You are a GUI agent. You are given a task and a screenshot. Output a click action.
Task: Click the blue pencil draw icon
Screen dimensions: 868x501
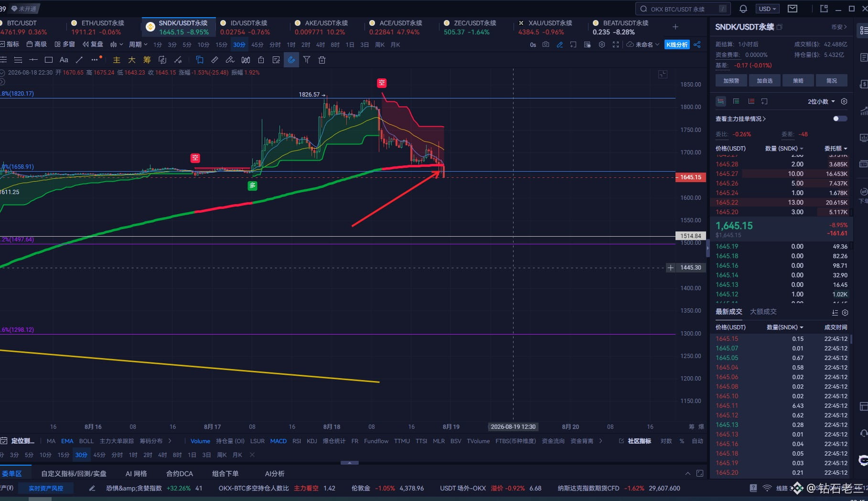pyautogui.click(x=560, y=44)
